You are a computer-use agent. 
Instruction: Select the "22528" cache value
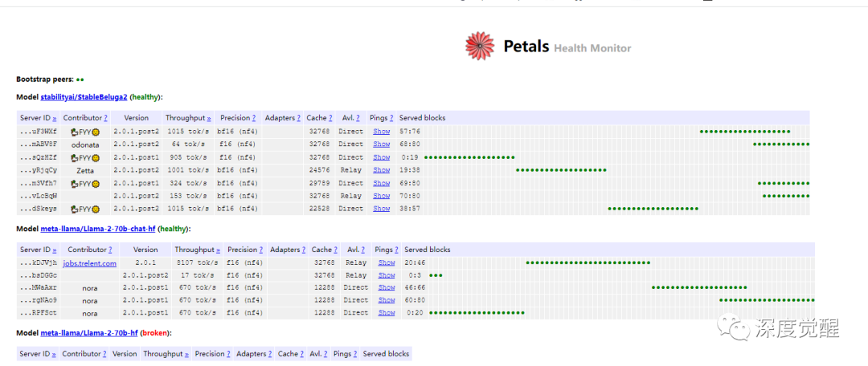pyautogui.click(x=319, y=209)
